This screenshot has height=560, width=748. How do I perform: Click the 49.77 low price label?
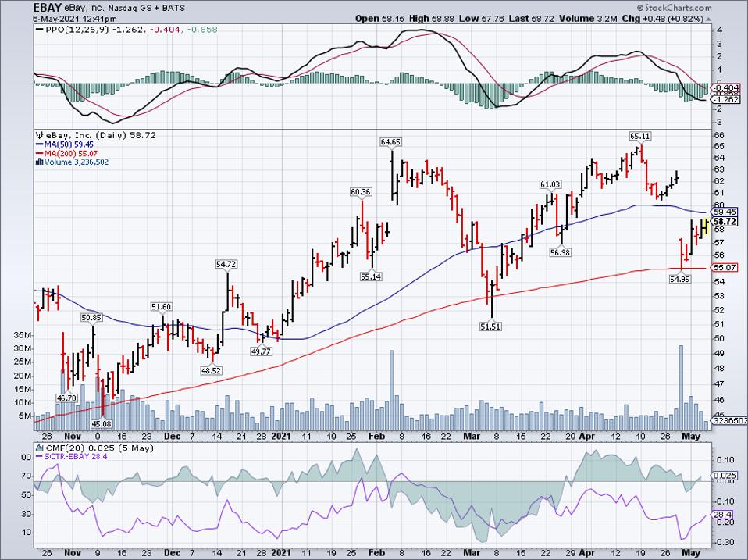(261, 351)
